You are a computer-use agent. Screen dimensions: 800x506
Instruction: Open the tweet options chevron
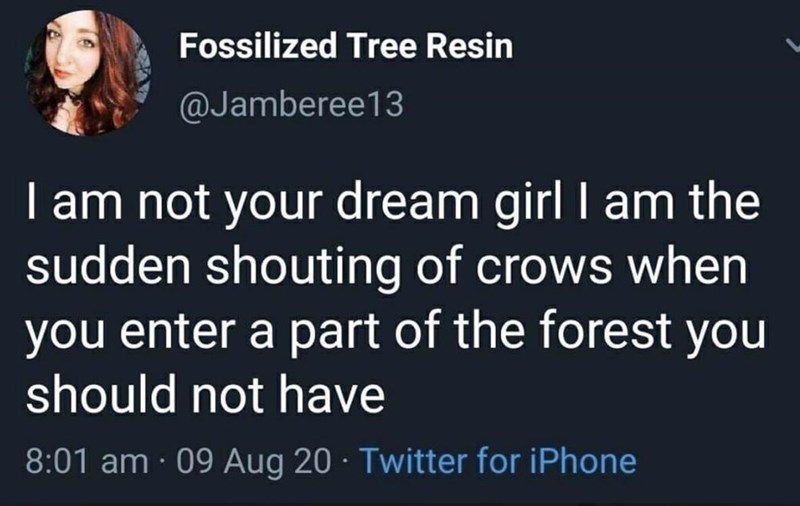[790, 46]
